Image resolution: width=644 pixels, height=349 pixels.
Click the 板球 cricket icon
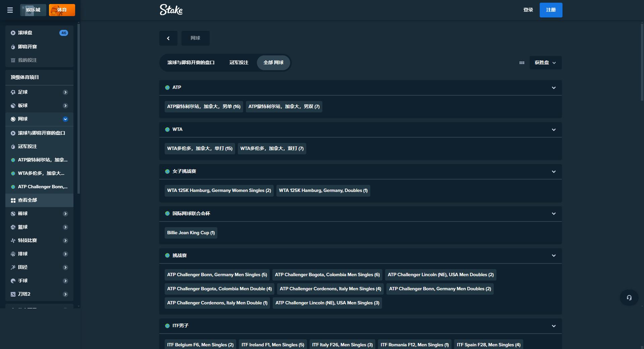click(x=13, y=106)
